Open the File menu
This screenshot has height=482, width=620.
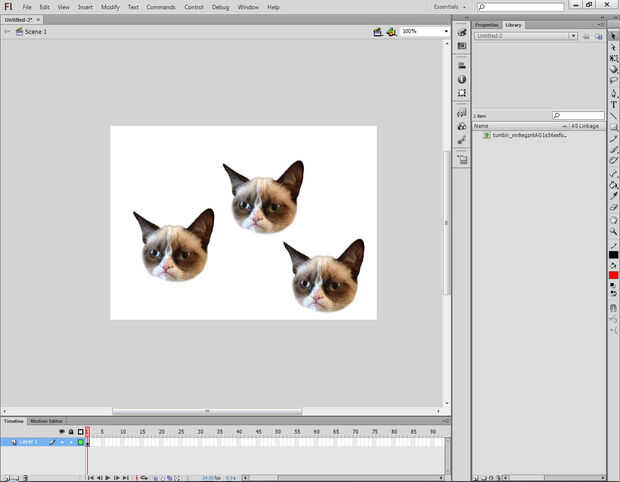click(26, 7)
